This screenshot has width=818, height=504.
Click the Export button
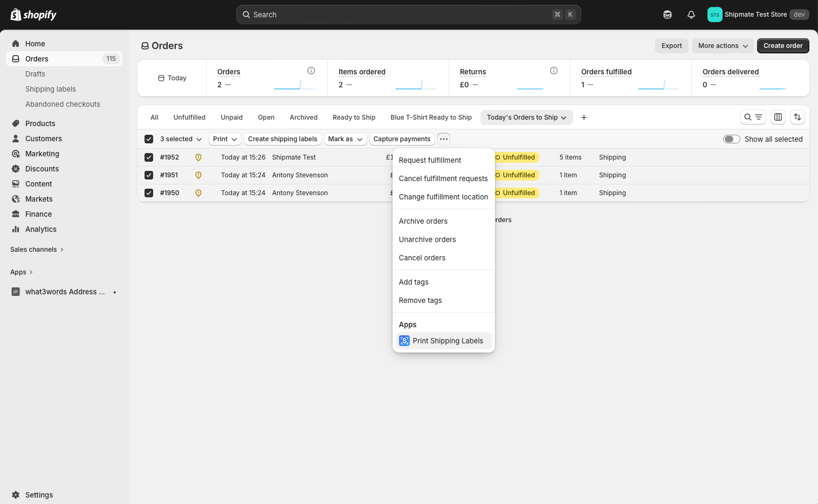671,46
